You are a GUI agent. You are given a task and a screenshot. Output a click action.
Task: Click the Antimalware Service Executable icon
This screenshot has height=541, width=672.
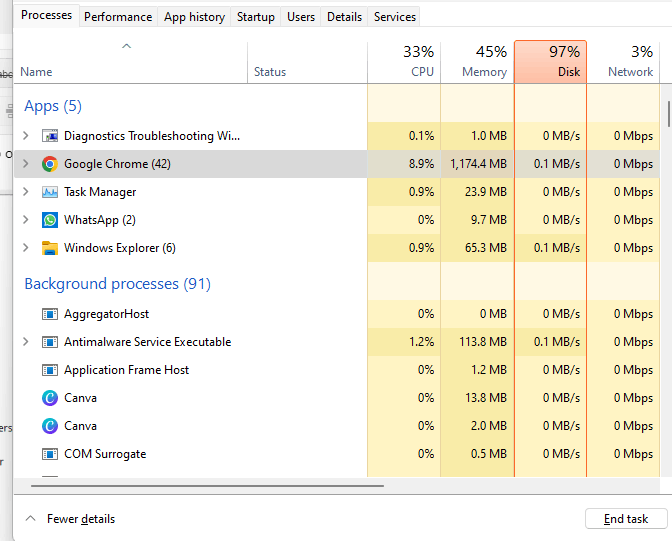point(50,342)
